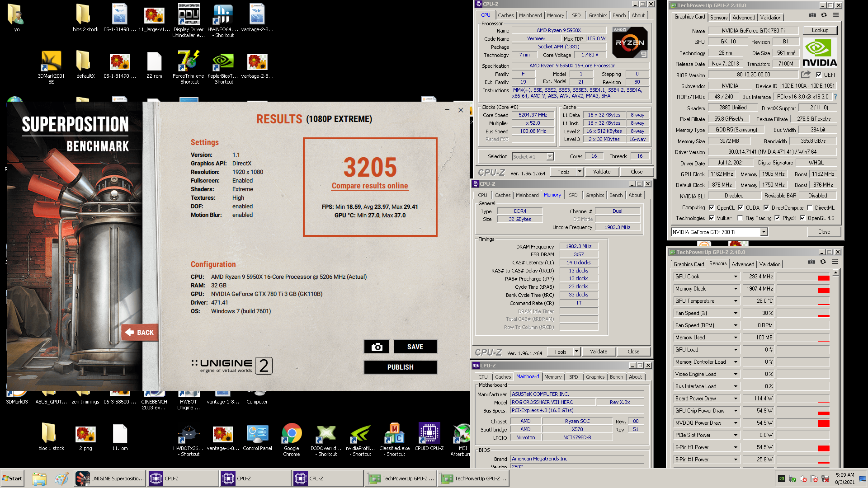Open HWBOT x265 shortcut on desktop

(x=189, y=440)
